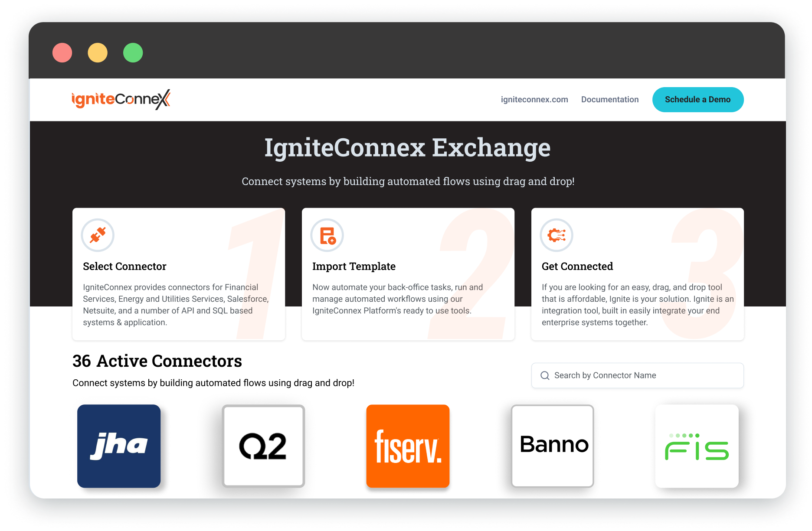
Task: Click the magnifier icon in search box
Action: pyautogui.click(x=545, y=375)
